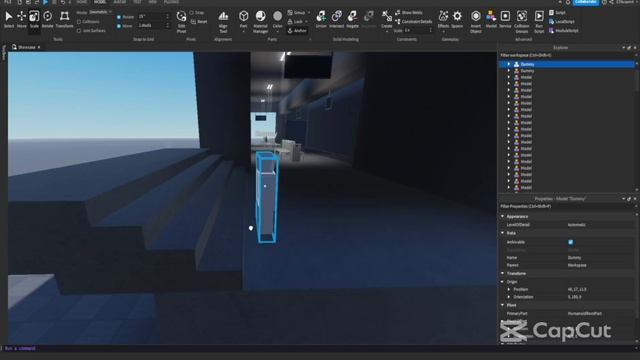Open the Insert Object dialog
Image resolution: width=640 pixels, height=360 pixels.
click(476, 22)
